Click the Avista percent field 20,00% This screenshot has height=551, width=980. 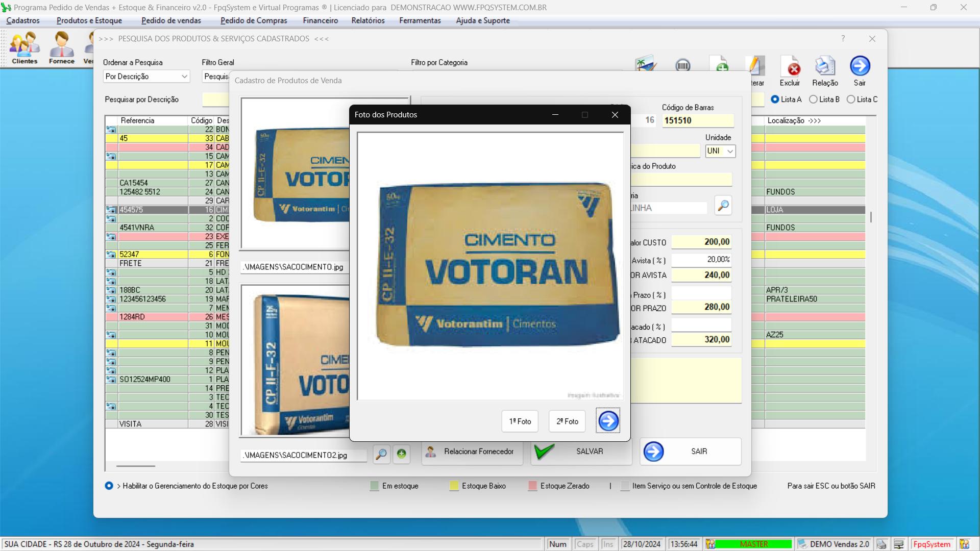tap(701, 260)
